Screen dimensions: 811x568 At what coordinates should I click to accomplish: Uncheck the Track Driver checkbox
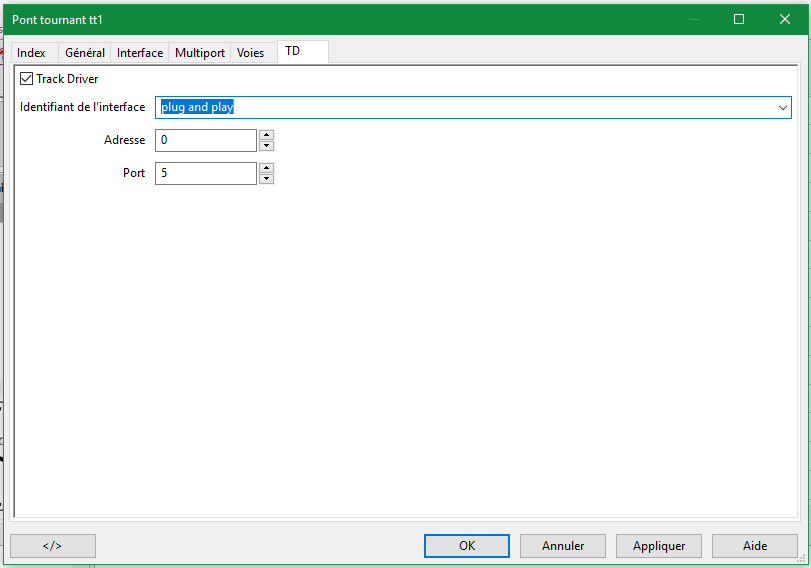[x=27, y=79]
